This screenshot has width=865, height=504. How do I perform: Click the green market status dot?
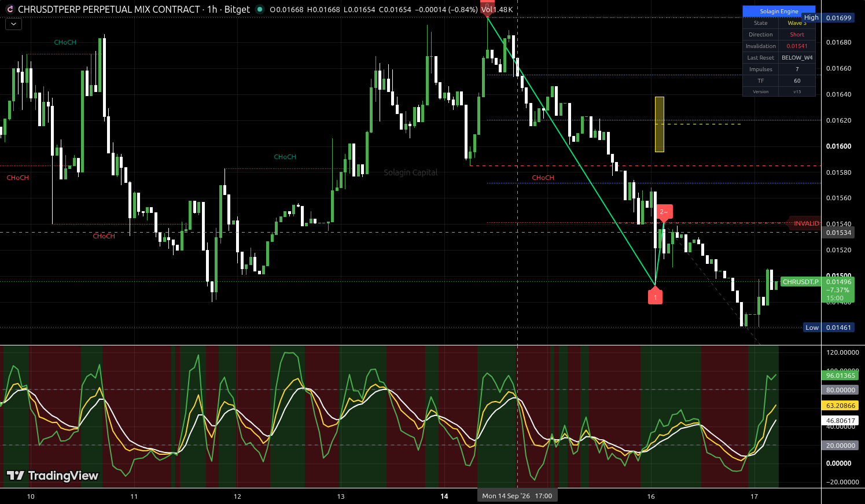[x=260, y=9]
